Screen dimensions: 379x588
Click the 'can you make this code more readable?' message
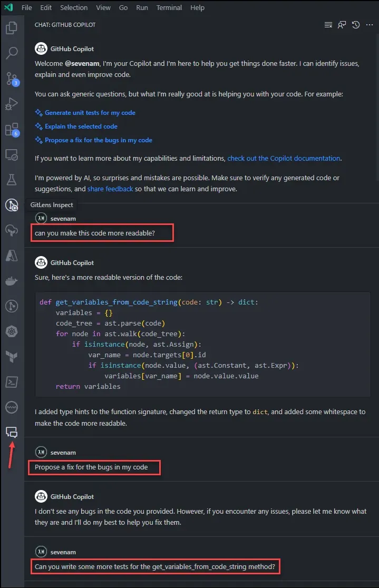point(95,233)
